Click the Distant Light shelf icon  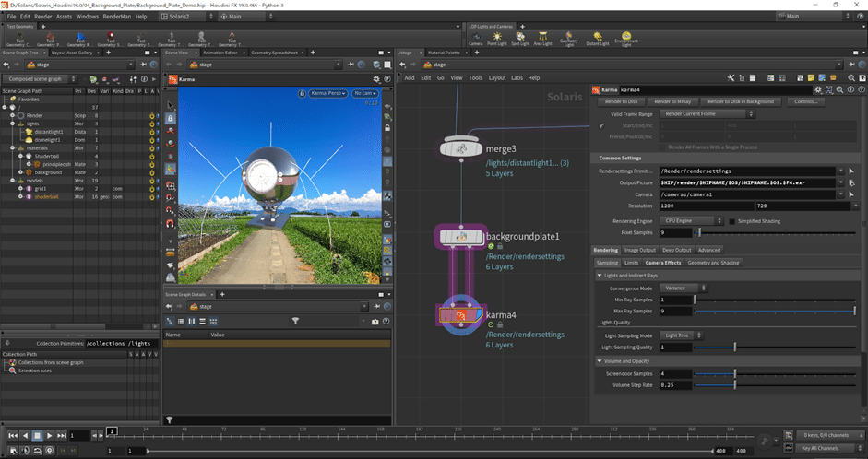click(x=598, y=36)
